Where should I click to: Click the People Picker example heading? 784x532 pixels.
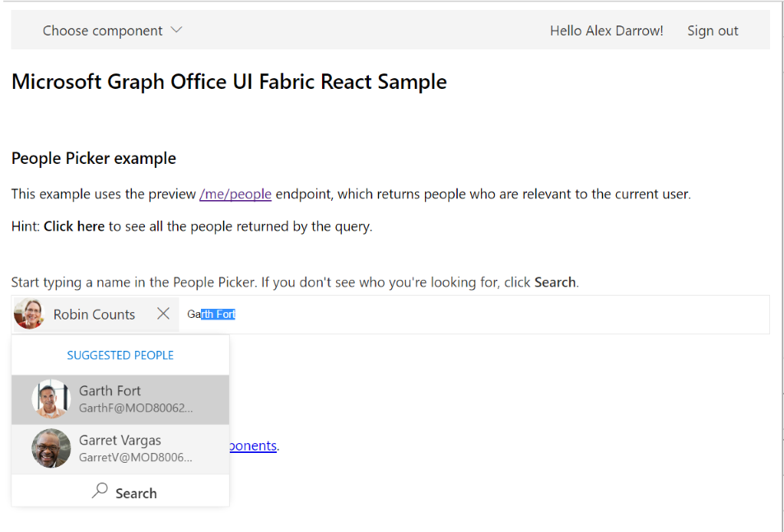click(x=94, y=158)
